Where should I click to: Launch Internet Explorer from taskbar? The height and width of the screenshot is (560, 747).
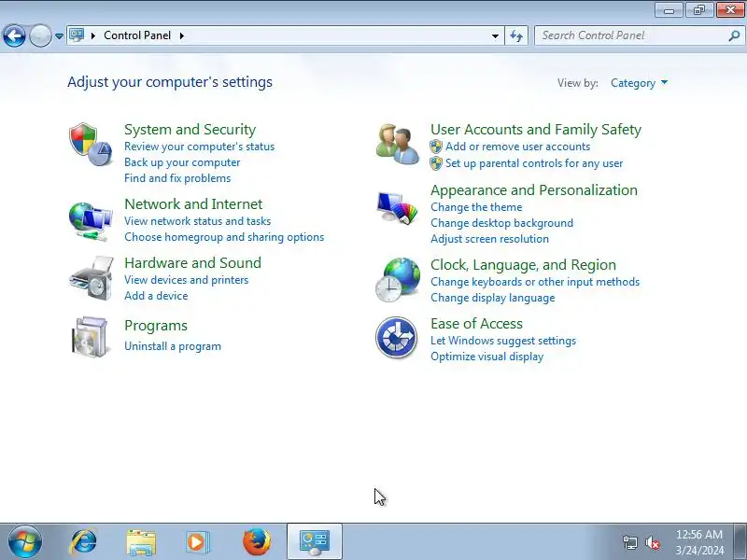[x=84, y=542]
